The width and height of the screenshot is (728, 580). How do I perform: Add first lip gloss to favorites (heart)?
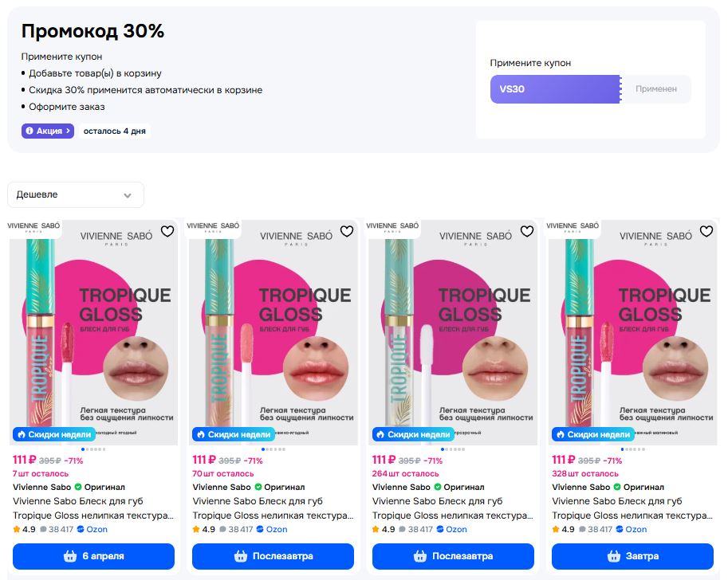(x=167, y=231)
